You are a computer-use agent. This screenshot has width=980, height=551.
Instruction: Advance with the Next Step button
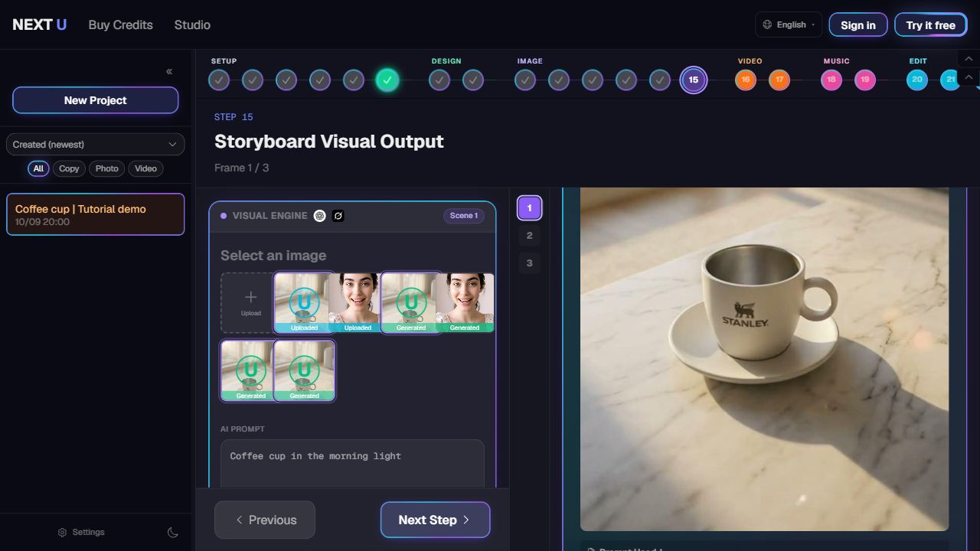click(435, 520)
